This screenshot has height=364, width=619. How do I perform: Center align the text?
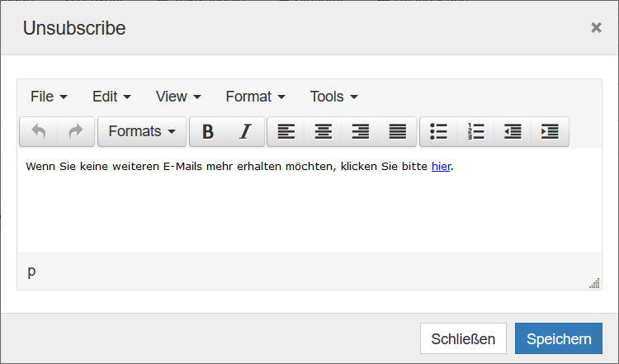point(323,131)
